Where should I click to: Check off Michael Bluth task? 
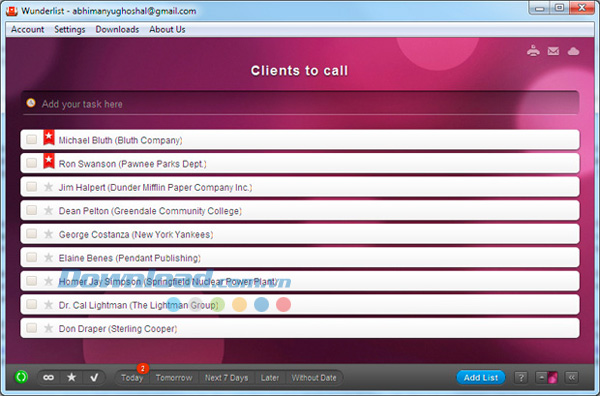[x=31, y=139]
